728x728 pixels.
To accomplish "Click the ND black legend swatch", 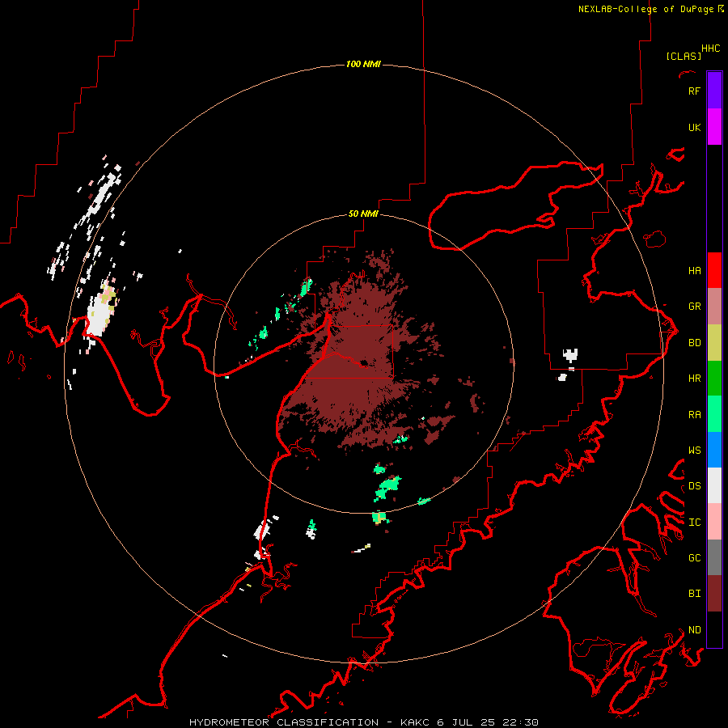I will pyautogui.click(x=714, y=629).
